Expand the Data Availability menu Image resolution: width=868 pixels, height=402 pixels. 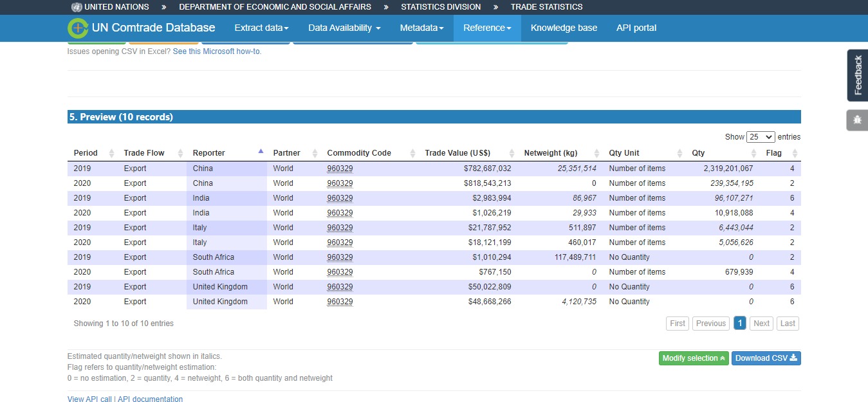tap(344, 28)
